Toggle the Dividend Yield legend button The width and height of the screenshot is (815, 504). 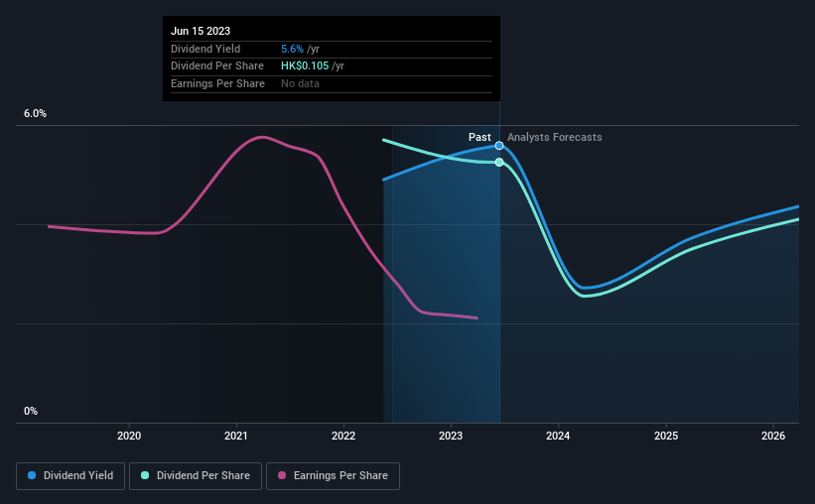[x=70, y=476]
